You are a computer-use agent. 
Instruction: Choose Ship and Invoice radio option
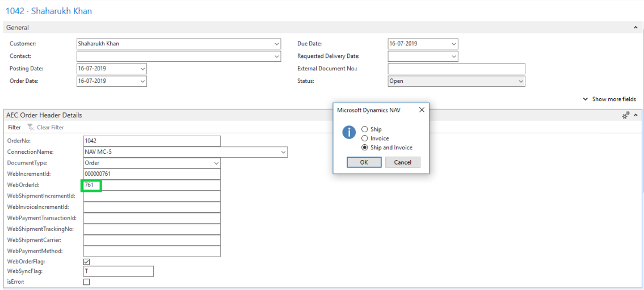pos(365,148)
